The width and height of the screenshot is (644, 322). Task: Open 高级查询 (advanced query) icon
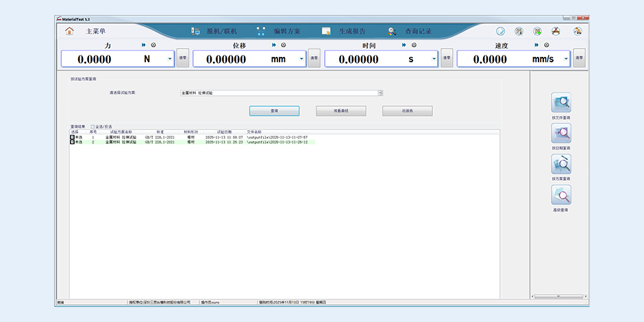point(561,195)
